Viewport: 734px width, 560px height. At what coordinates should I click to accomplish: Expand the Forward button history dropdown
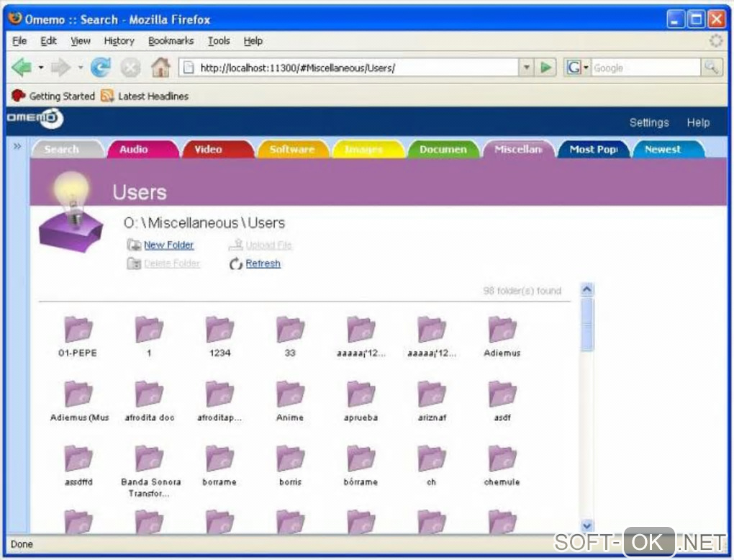(81, 68)
